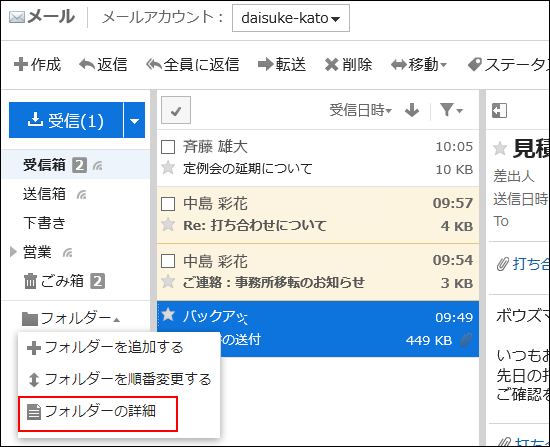Toggle the フォルダー menu dropdown
The image size is (550, 447).
pos(71,318)
